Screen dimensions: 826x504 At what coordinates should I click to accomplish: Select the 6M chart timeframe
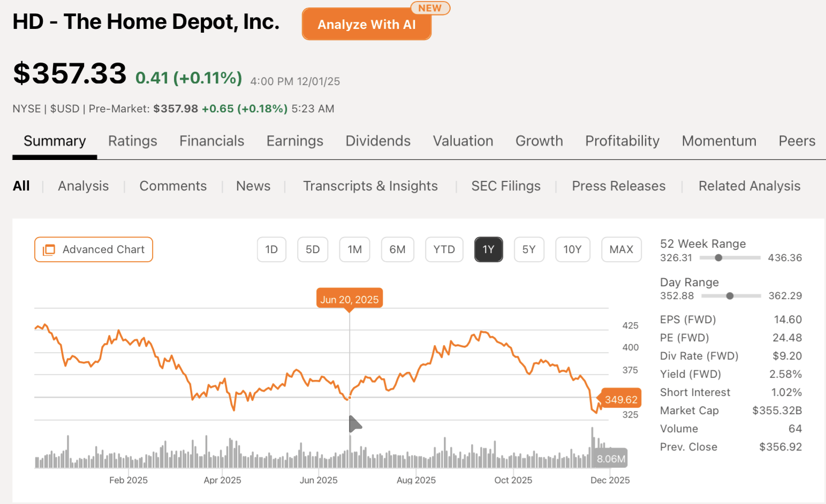[x=398, y=249]
